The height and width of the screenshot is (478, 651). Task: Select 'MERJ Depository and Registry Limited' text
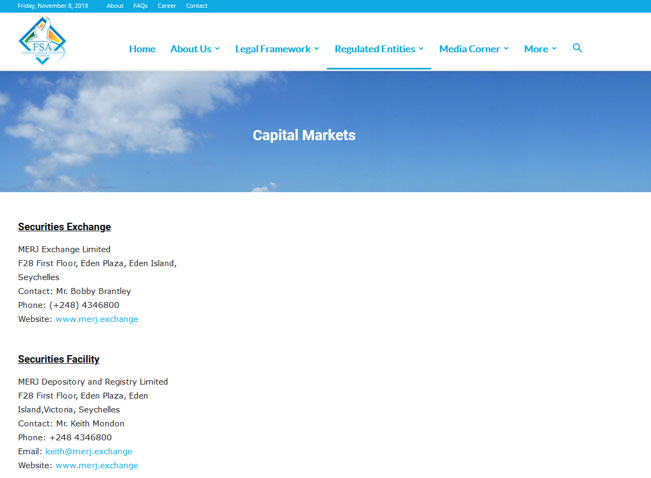[x=93, y=382]
